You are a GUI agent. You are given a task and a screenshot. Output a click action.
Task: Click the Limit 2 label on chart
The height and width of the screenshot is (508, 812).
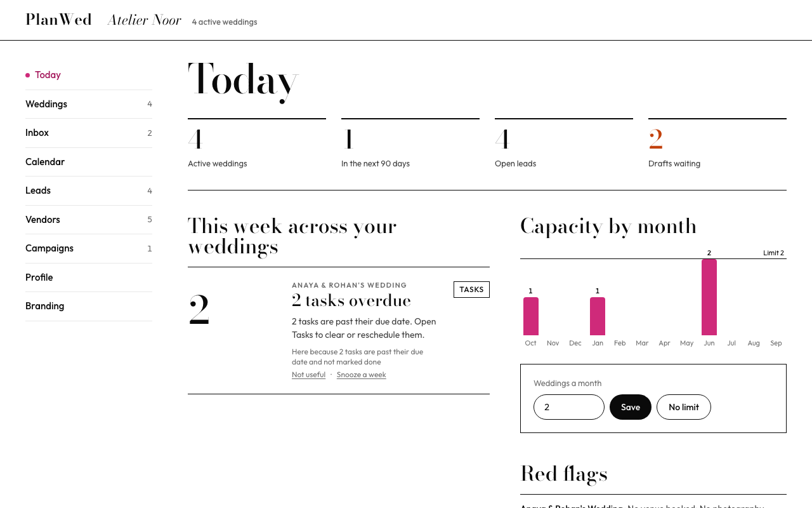click(773, 253)
